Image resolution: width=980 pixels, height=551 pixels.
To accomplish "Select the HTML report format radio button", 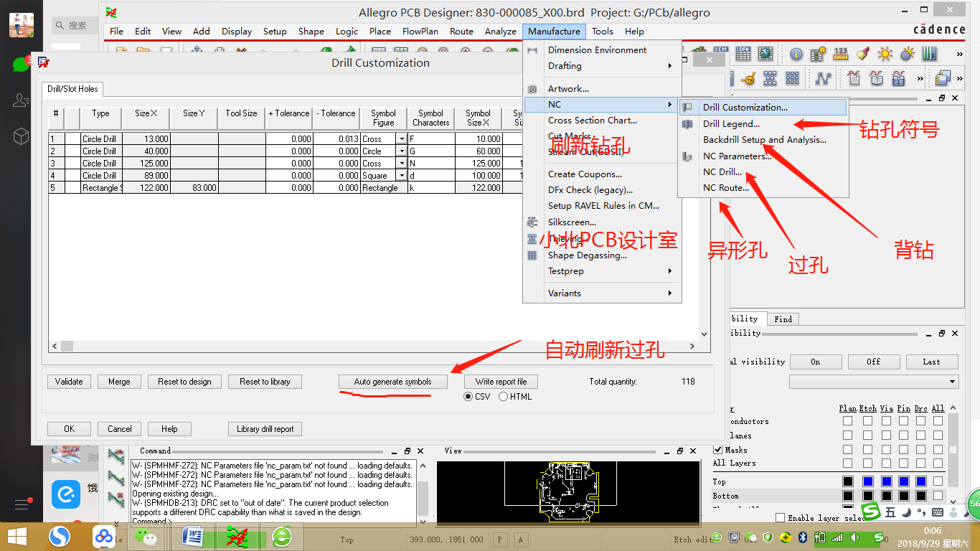I will (x=504, y=397).
